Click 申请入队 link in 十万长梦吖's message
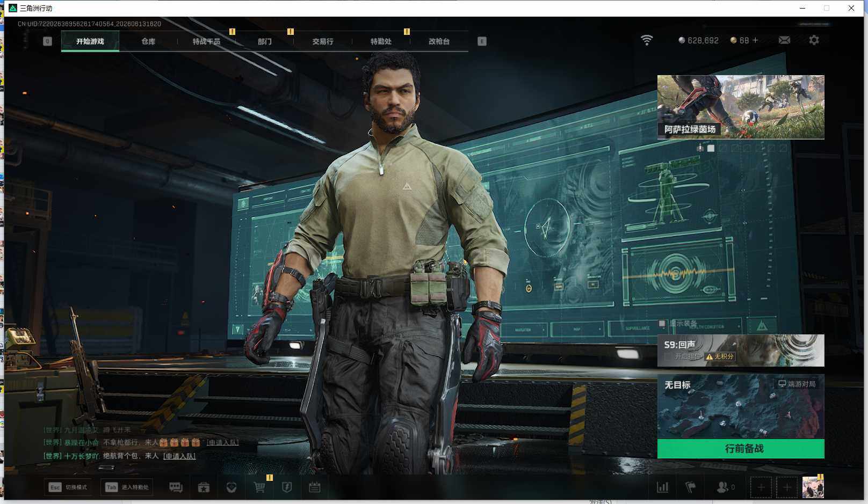868x504 pixels. pos(179,456)
